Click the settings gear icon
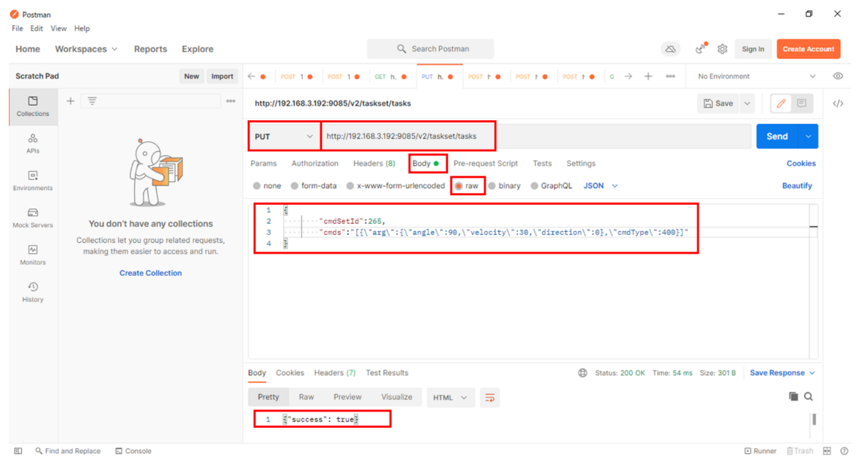Screen dimensions: 868x468 (722, 49)
